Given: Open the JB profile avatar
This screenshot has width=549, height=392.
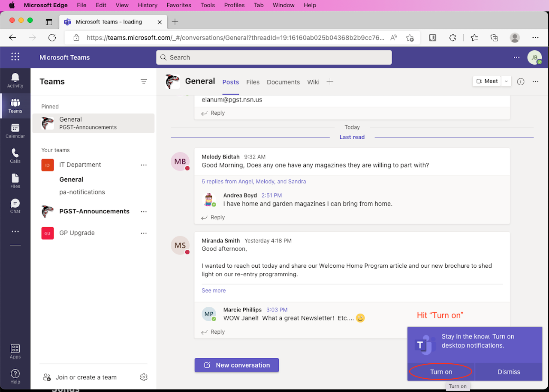Looking at the screenshot, I should [534, 57].
